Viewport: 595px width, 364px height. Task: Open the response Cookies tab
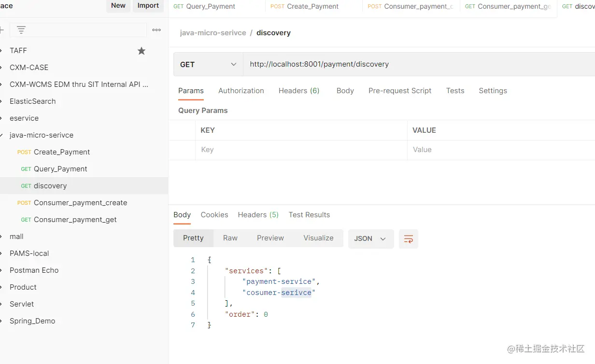(214, 215)
